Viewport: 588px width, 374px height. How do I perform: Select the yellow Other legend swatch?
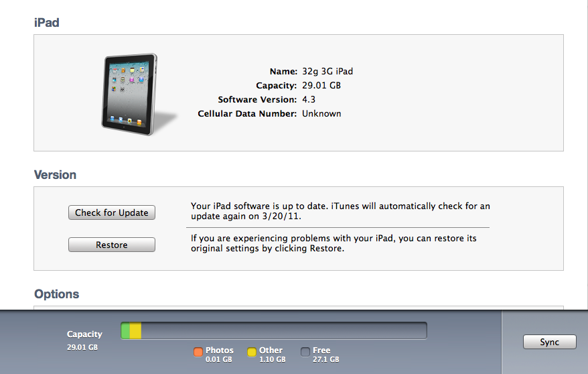click(x=252, y=352)
